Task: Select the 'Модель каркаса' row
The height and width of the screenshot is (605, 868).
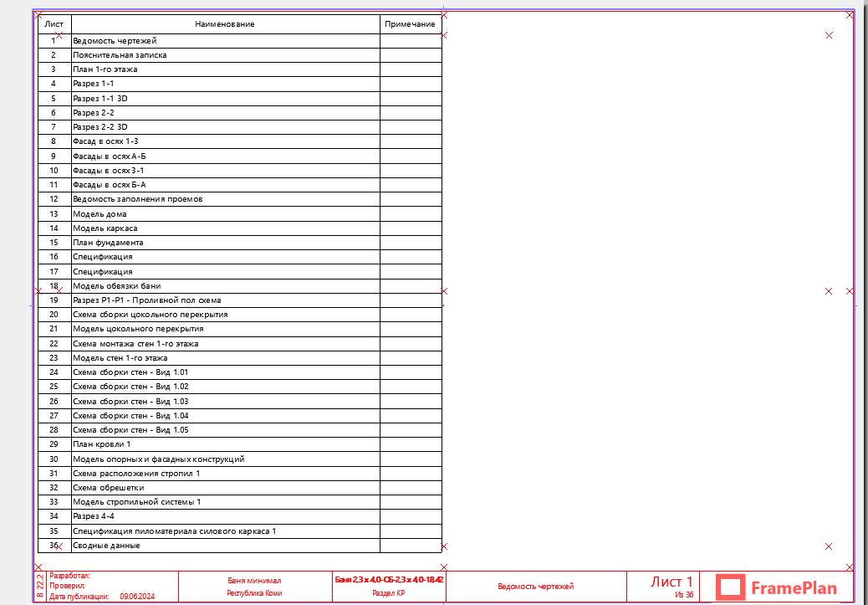Action: click(105, 228)
